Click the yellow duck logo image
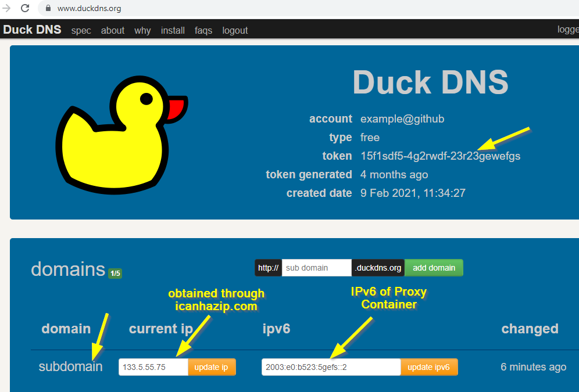Screen dimensions: 579x392 coord(122,135)
